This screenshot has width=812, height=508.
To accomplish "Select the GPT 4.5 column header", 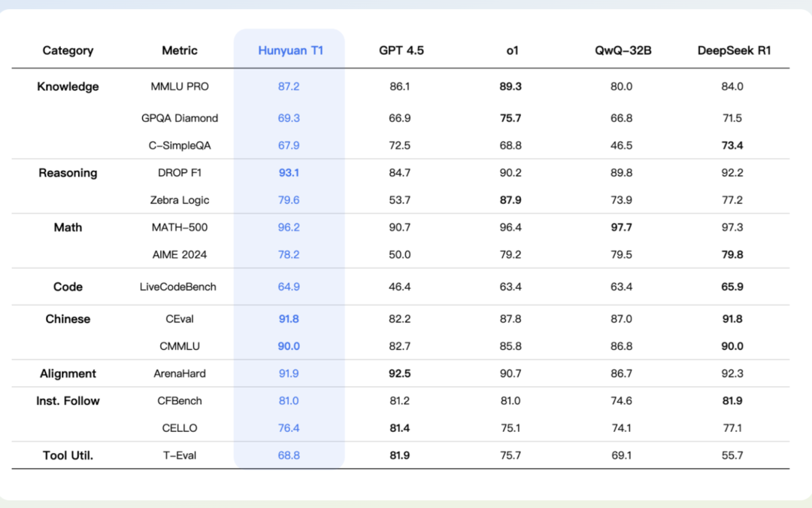I will [x=400, y=50].
